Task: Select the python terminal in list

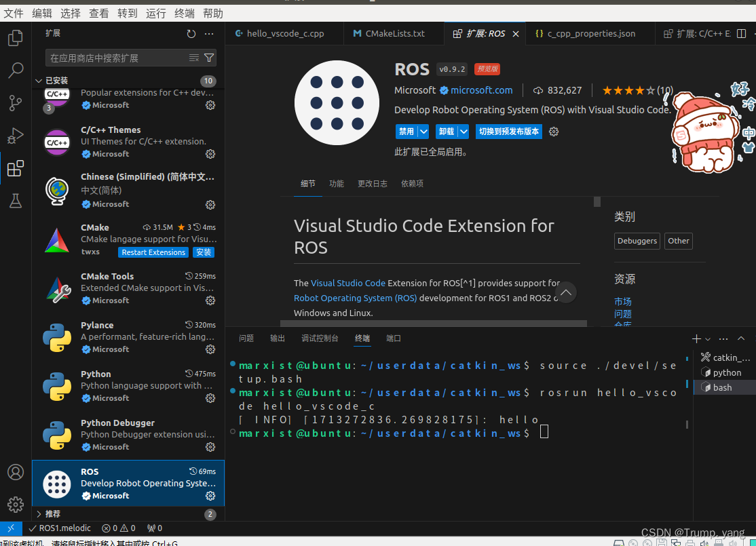Action: [724, 372]
